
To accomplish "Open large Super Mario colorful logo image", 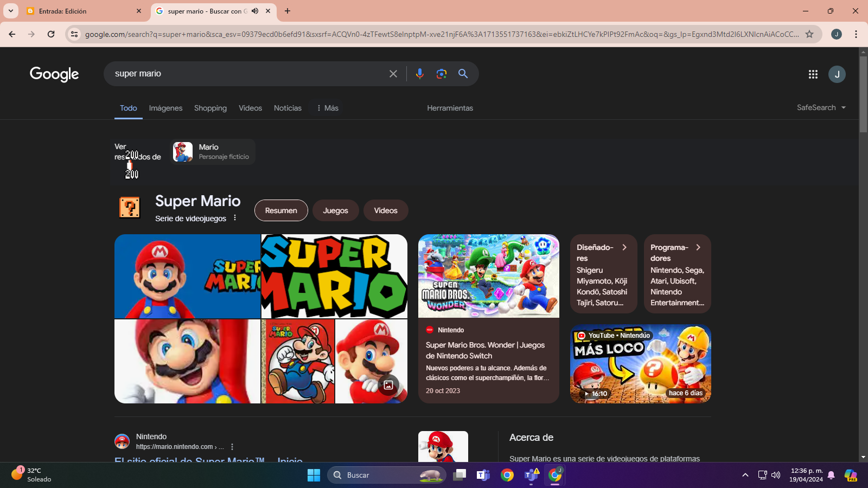I will click(x=334, y=276).
